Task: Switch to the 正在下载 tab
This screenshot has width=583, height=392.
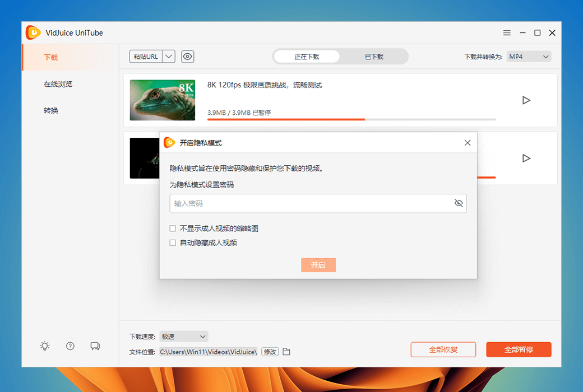Action: click(307, 57)
